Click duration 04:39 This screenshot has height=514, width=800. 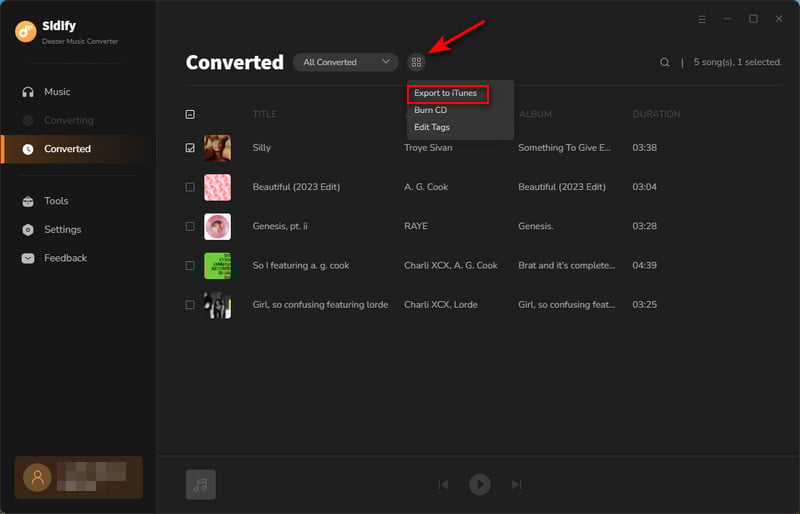[x=644, y=265]
